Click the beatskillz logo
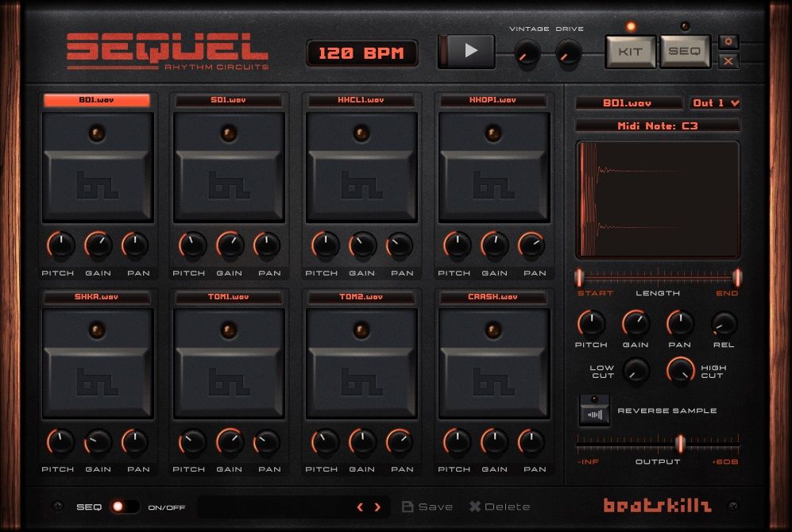This screenshot has height=532, width=792. coord(658,505)
